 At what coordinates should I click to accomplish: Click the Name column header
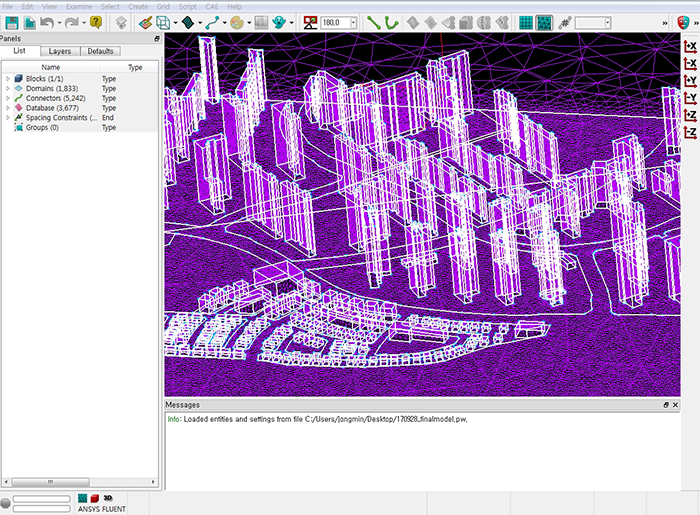click(x=50, y=67)
